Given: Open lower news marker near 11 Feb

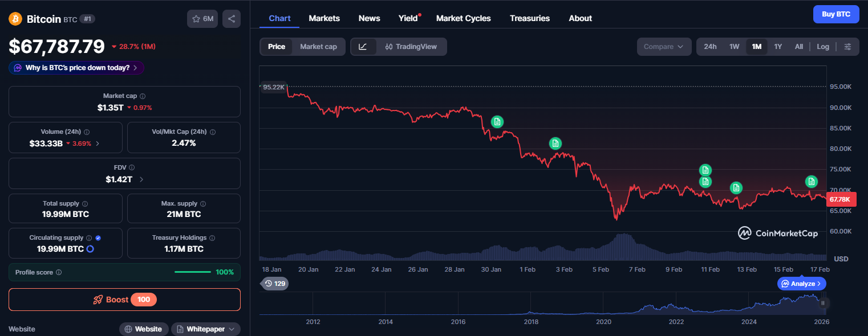Looking at the screenshot, I should coord(705,182).
